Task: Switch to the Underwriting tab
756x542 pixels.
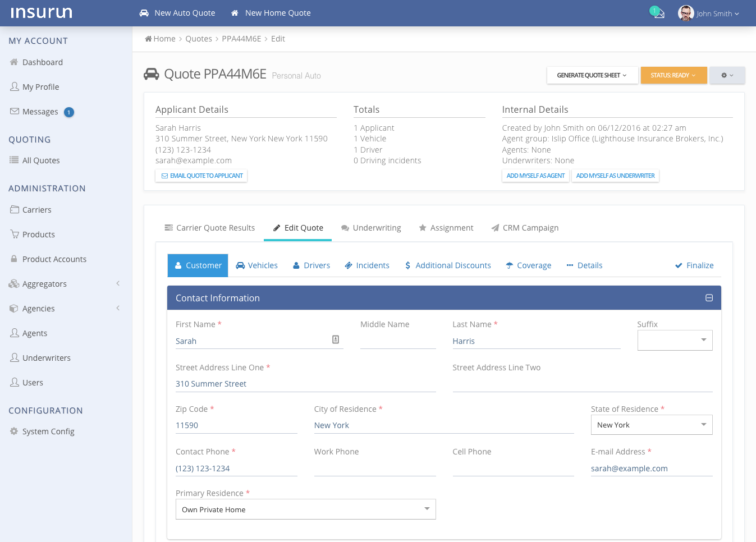Action: pos(371,228)
